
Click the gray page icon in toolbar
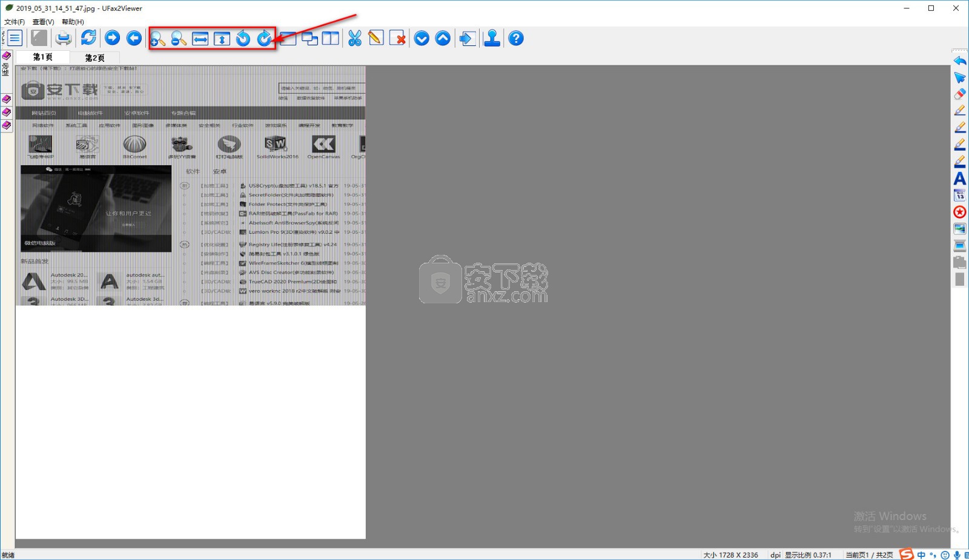39,38
